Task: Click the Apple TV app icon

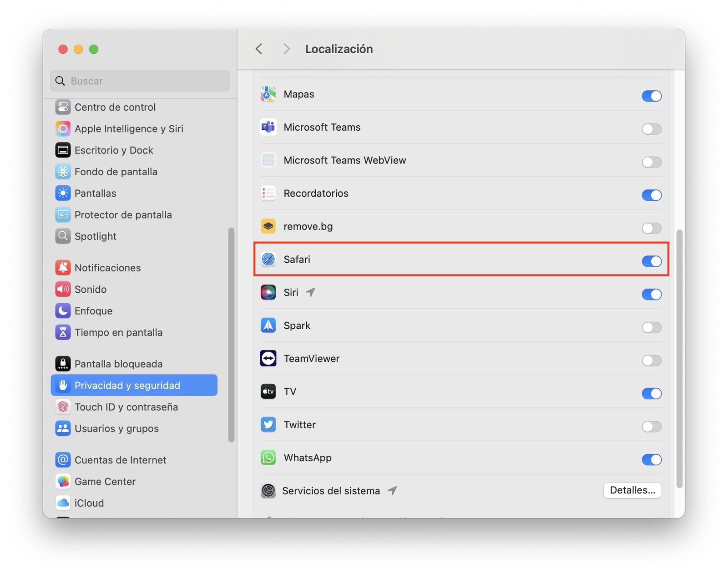Action: click(268, 392)
